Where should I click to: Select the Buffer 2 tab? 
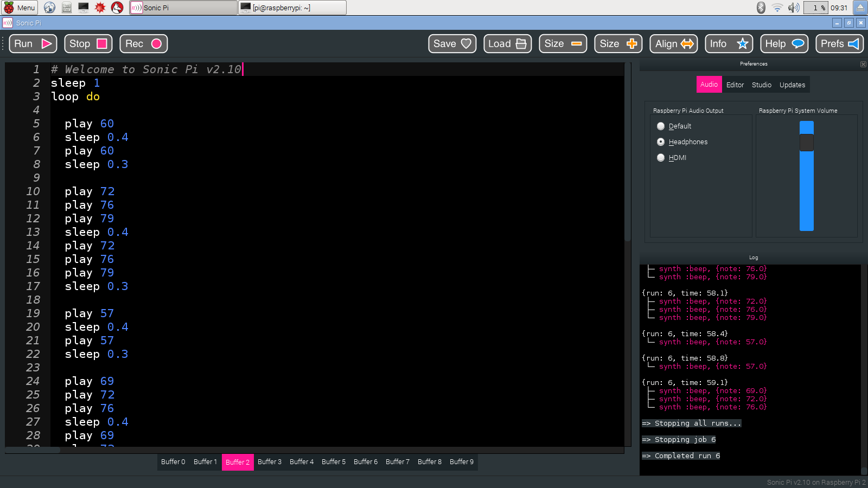coord(238,462)
